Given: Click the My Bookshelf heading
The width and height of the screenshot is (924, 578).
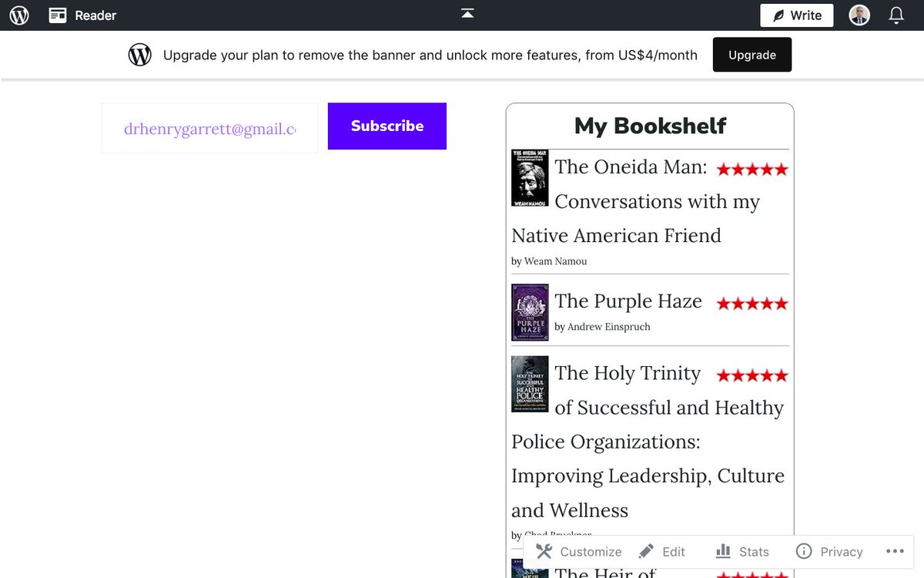Looking at the screenshot, I should (650, 126).
